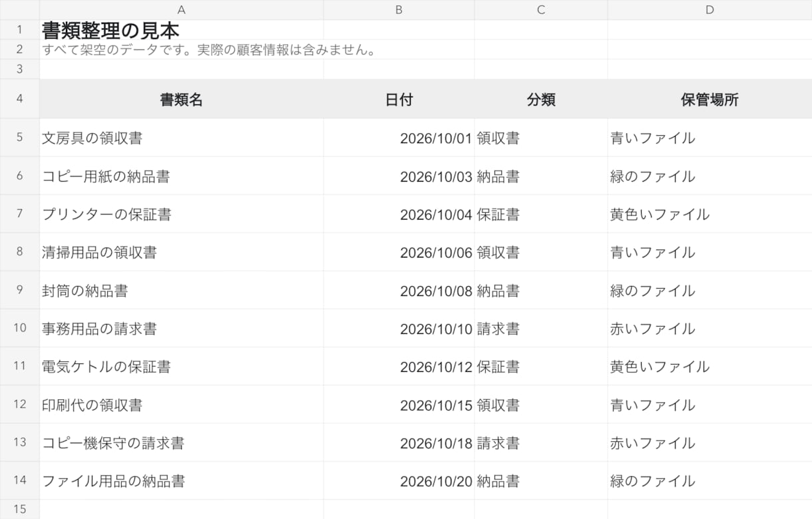The height and width of the screenshot is (519, 812).
Task: Click cell 清掃用品の領収書
Action: pos(182,252)
